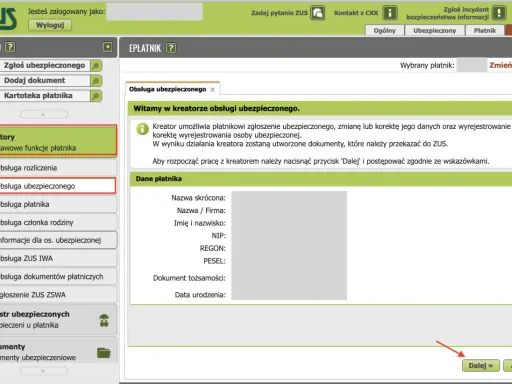Viewport: 512px width, 384px height.
Task: Close the Obsługa ubezpieczonego tab
Action: [x=212, y=89]
